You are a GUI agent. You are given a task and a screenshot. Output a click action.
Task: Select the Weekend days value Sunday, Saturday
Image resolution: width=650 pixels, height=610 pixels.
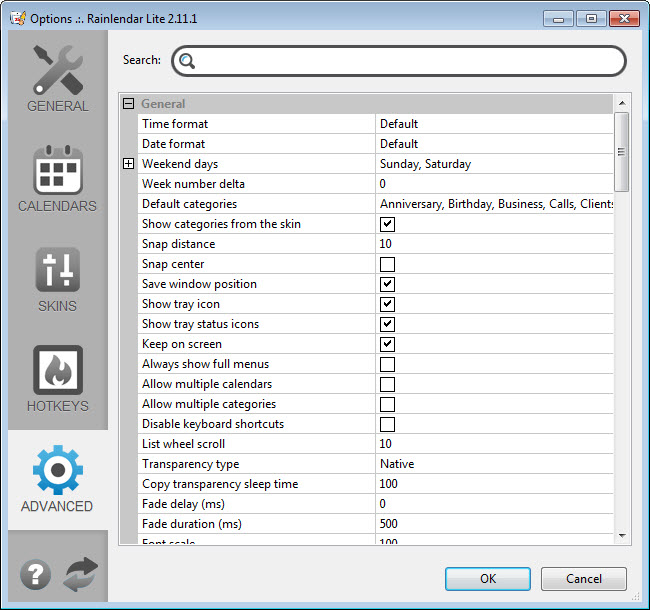click(x=494, y=164)
